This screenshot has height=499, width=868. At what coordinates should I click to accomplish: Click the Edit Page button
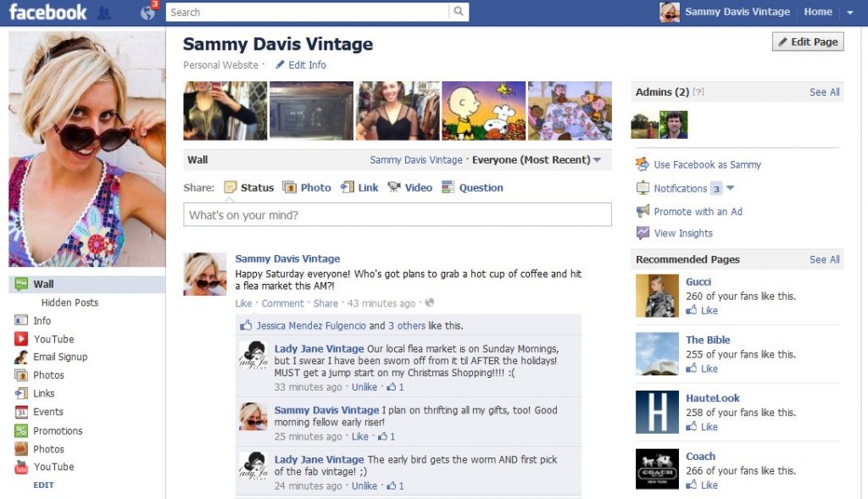808,42
